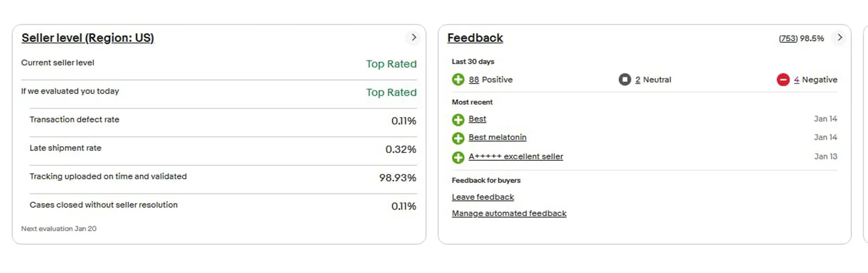Viewport: 868px width, 273px height.
Task: Click the (753) feedback score link
Action: [x=788, y=38]
